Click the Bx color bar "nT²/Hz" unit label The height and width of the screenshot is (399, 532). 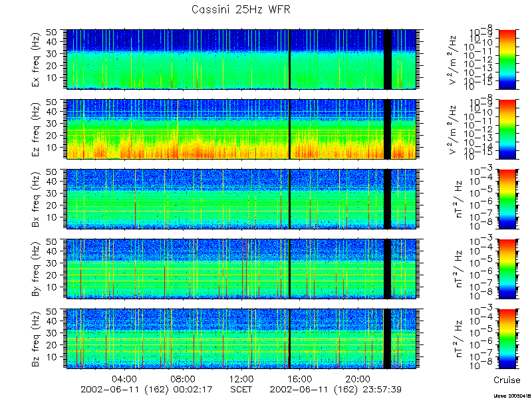tap(458, 199)
